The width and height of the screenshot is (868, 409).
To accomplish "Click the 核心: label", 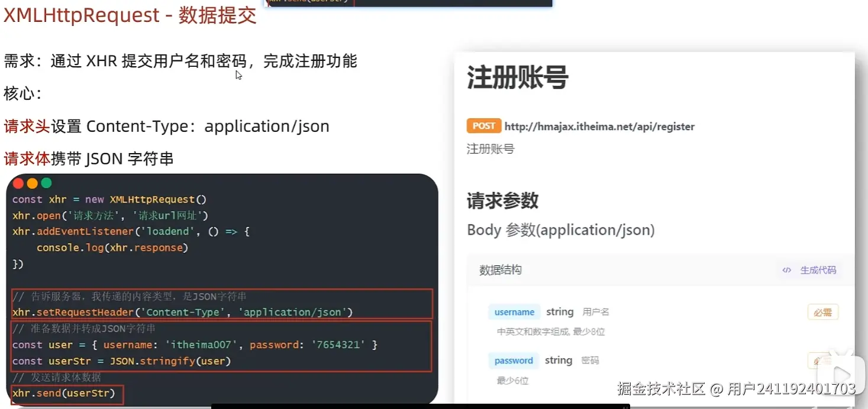I will [x=23, y=93].
